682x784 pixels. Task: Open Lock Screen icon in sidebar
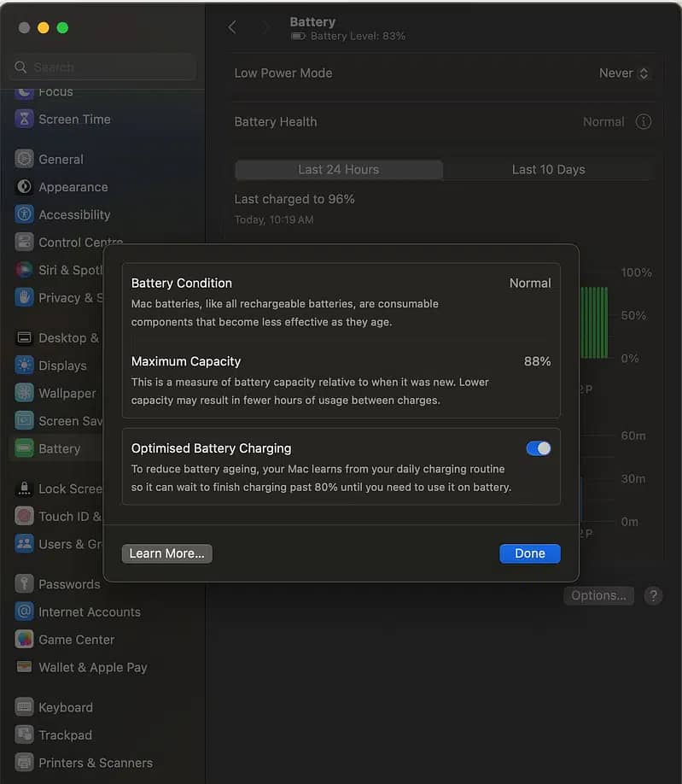point(24,489)
